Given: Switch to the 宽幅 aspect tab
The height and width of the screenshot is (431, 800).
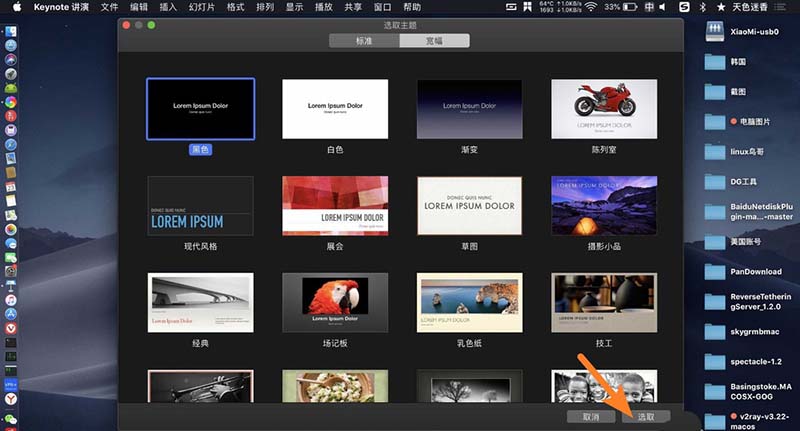Looking at the screenshot, I should [434, 41].
